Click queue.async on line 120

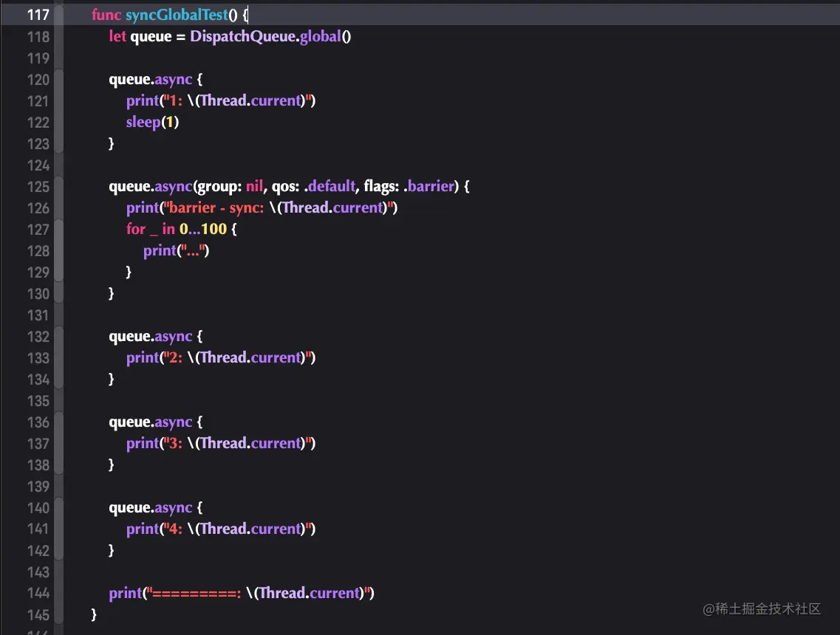pyautogui.click(x=151, y=79)
